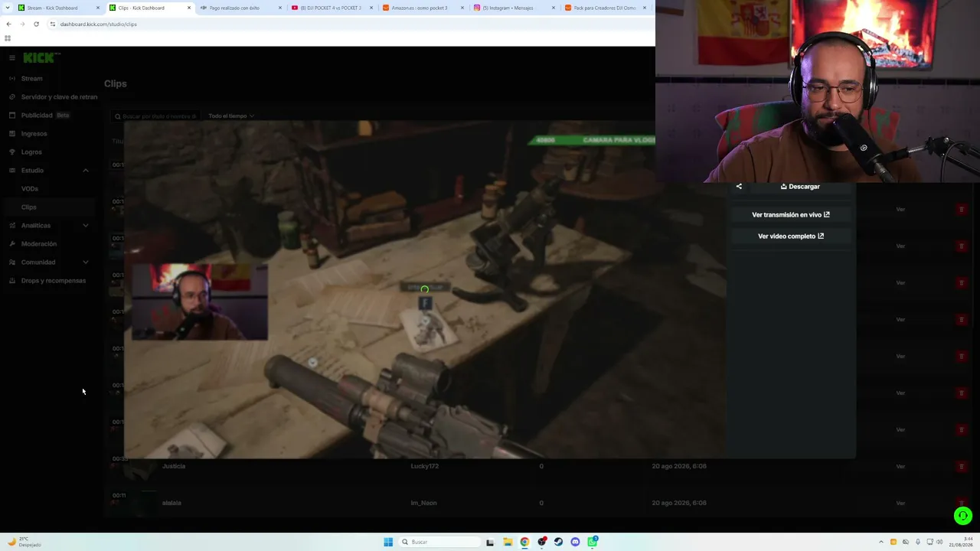Click the volume icon in system tray

(941, 543)
